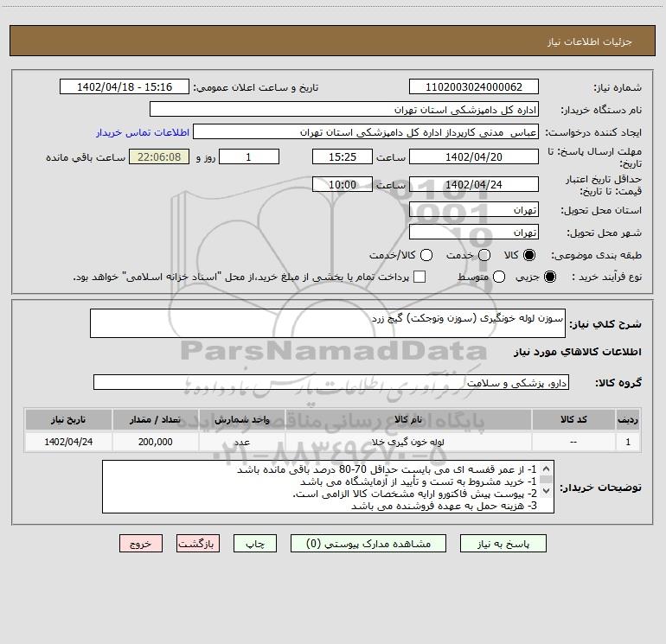Image resolution: width=666 pixels, height=644 pixels.
Task: Open the اطلاعات تماس خریدار link
Action: coord(143,132)
